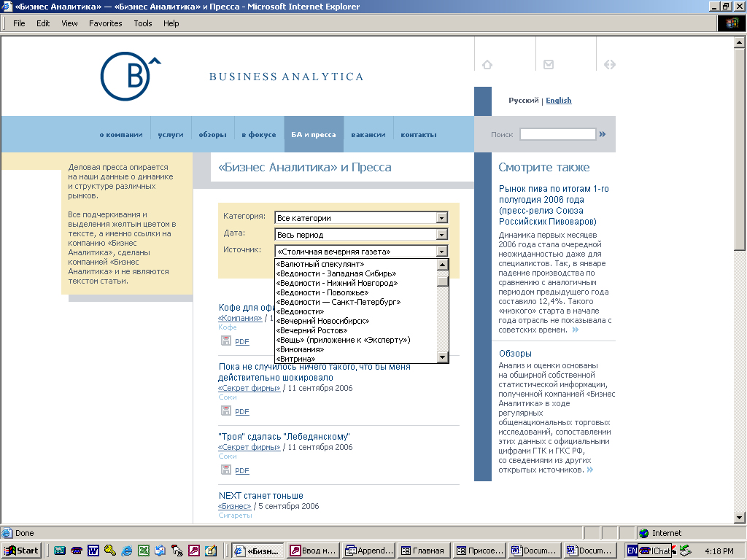
Task: Select «Витрина» option in the list
Action: [x=356, y=359]
